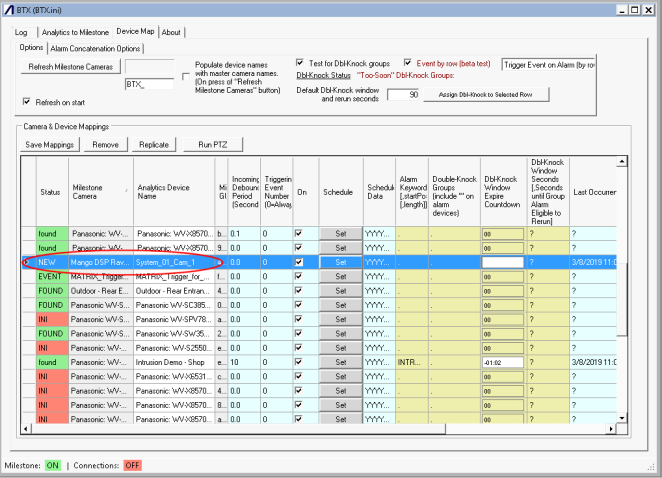The width and height of the screenshot is (662, 478).
Task: Select the Options sub-tab
Action: (31, 48)
